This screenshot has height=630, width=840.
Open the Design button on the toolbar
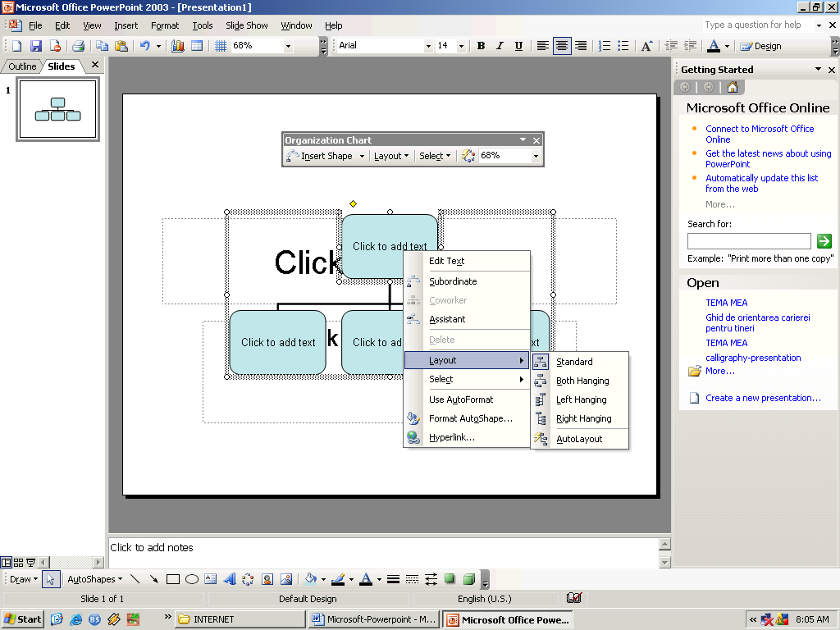(x=760, y=46)
